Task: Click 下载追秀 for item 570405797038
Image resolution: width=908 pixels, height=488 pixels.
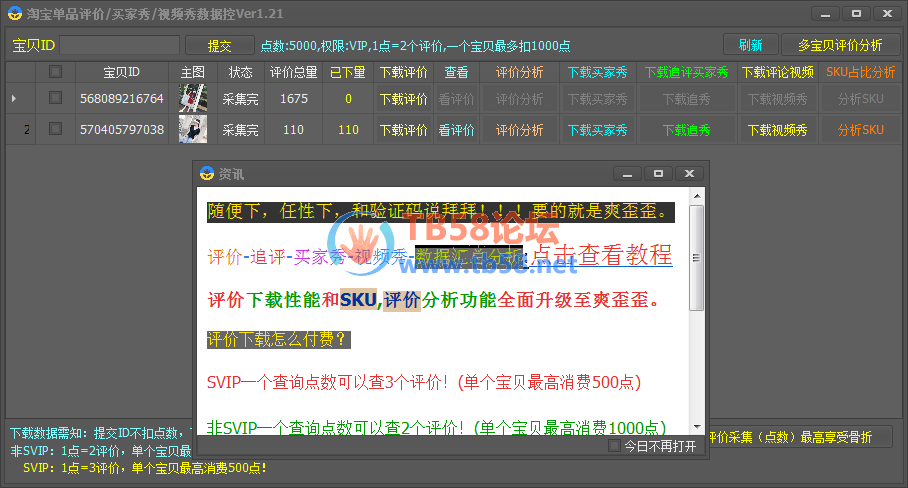Action: tap(687, 130)
